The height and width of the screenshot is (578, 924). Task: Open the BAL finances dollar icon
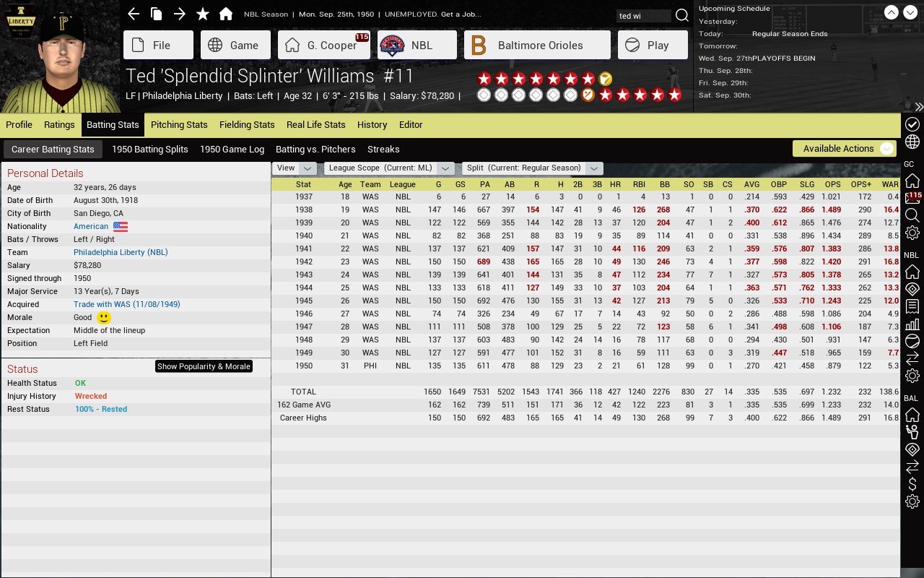coord(912,484)
